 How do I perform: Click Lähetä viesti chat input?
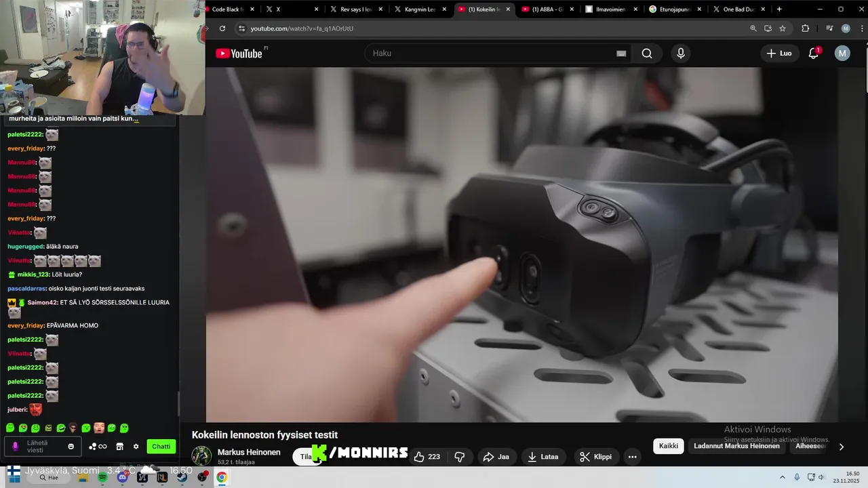click(x=43, y=446)
